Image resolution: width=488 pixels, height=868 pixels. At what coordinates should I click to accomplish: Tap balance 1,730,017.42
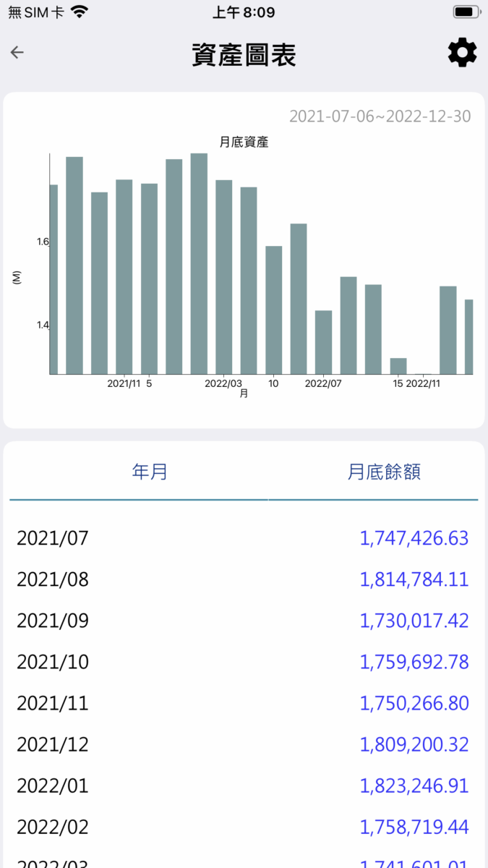(414, 621)
